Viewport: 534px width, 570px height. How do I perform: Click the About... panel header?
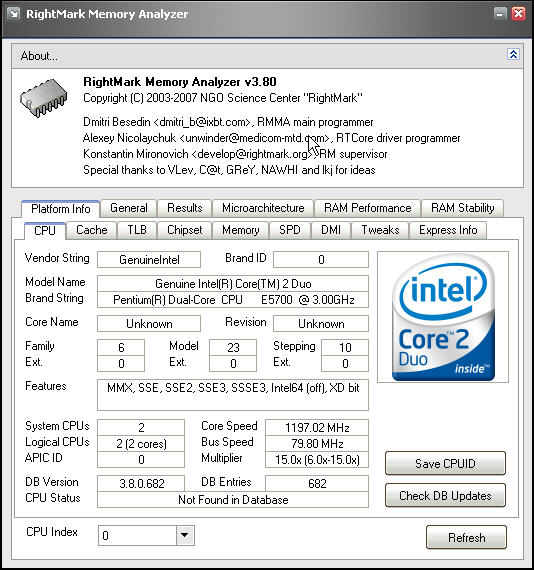point(267,56)
